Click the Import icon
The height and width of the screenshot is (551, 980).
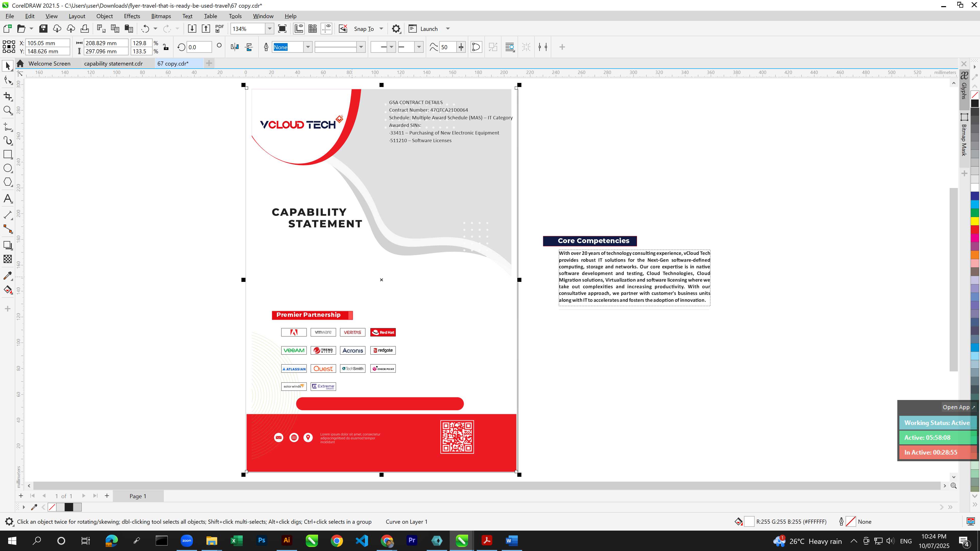point(192,29)
